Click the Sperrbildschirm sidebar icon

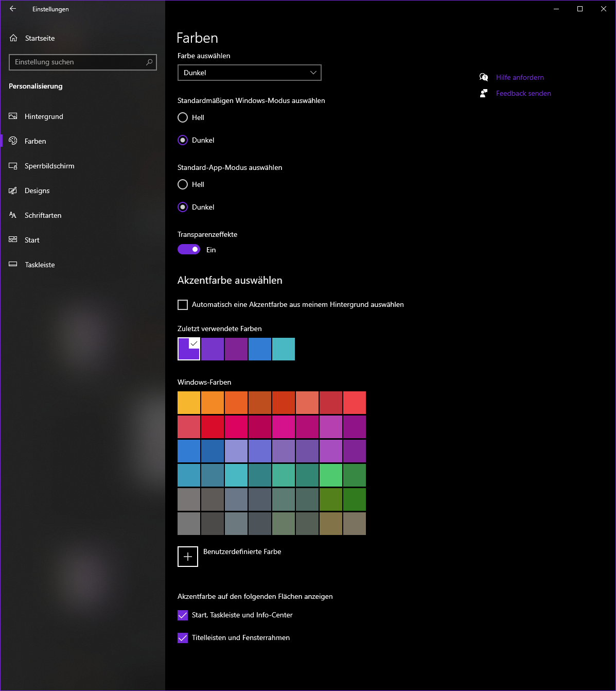tap(13, 166)
